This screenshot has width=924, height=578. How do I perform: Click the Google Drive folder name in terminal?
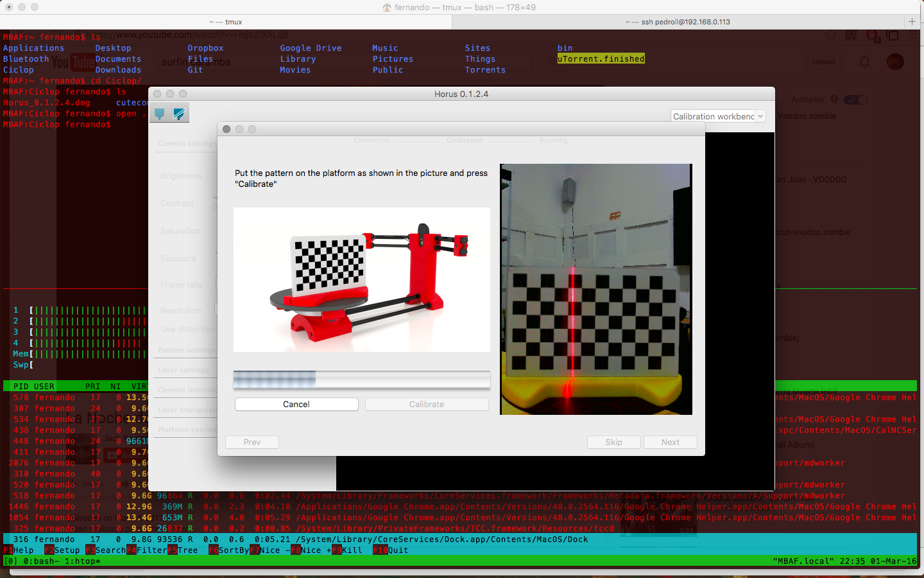[x=311, y=48]
